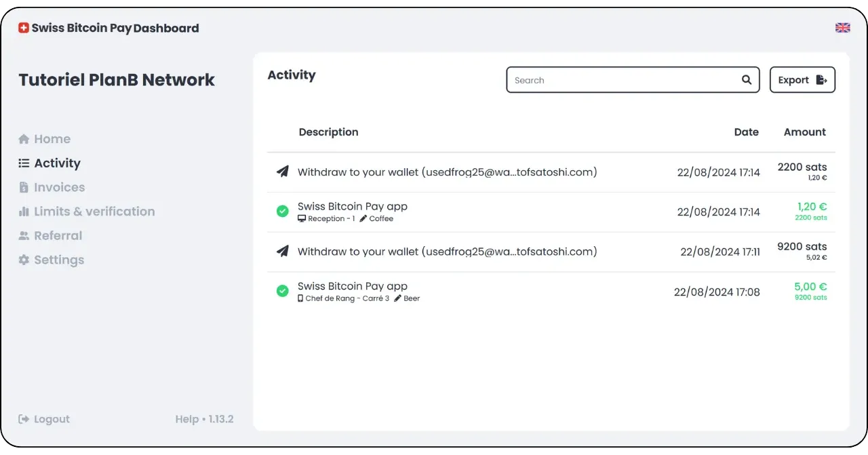This screenshot has height=455, width=868.
Task: Click the search magnifier icon
Action: 746,80
